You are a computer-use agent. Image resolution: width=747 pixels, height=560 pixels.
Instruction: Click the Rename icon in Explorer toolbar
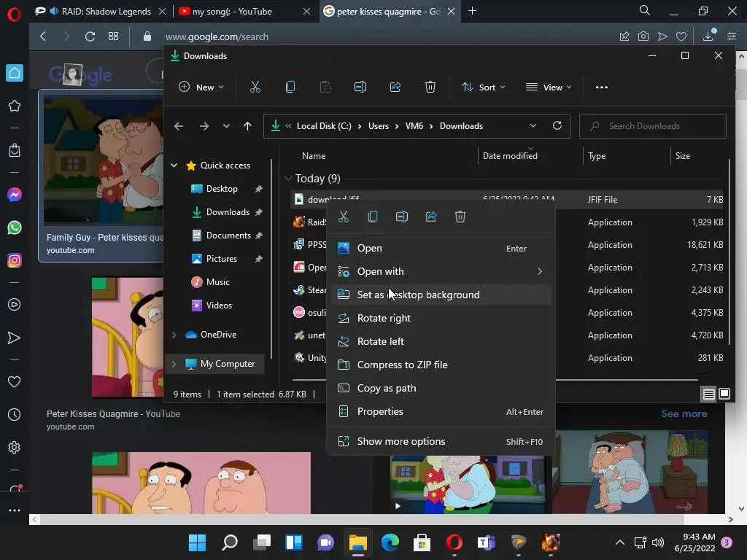pyautogui.click(x=360, y=87)
